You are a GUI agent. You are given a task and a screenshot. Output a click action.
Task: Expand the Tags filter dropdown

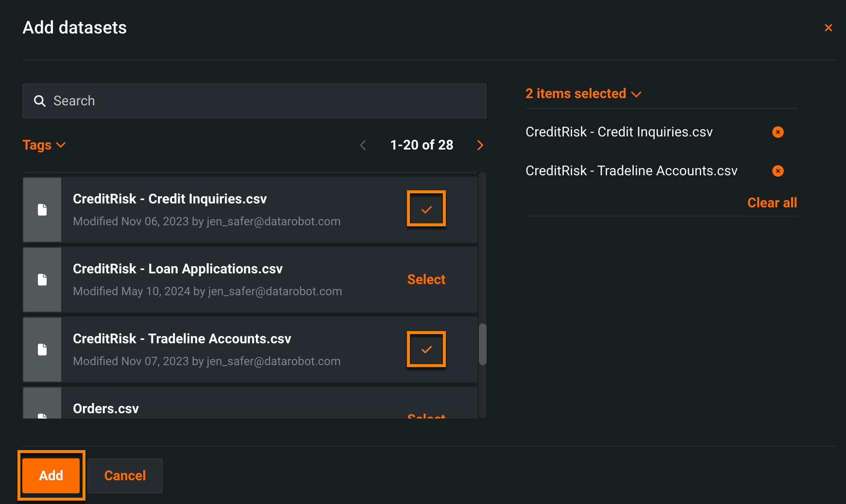pyautogui.click(x=44, y=145)
